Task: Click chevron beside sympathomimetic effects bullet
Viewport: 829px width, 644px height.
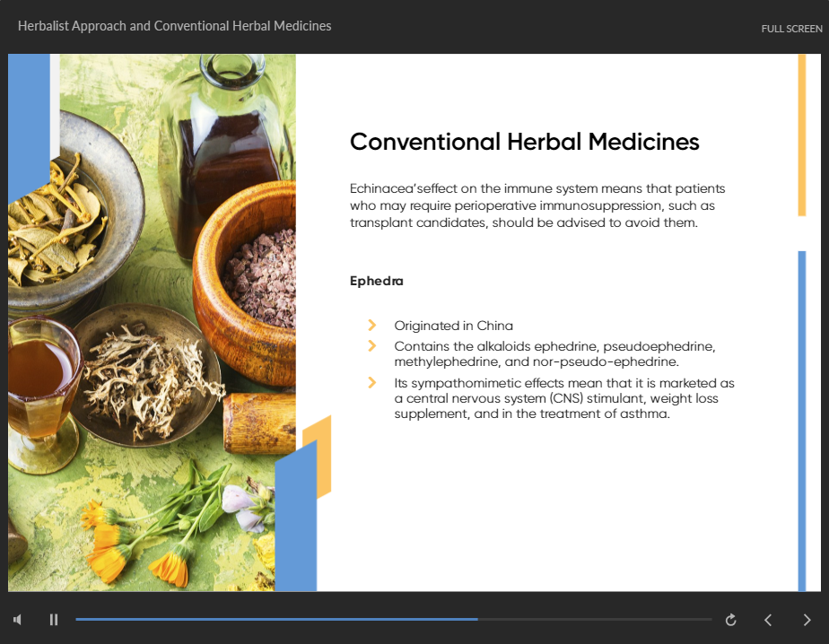Action: tap(371, 383)
